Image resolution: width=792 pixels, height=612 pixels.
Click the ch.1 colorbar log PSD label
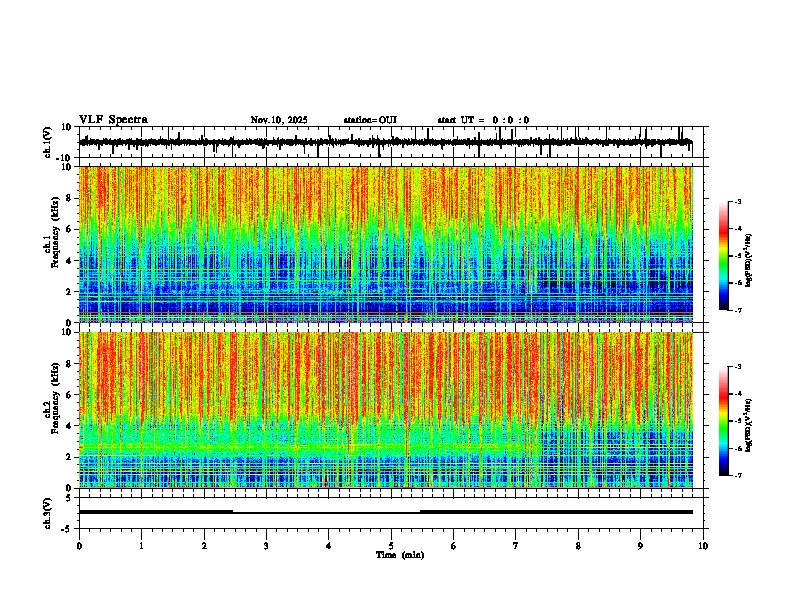(749, 261)
